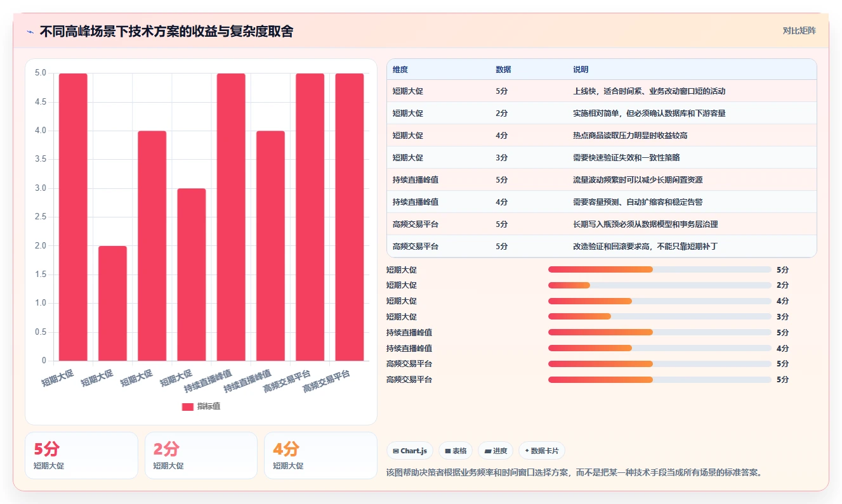
Task: Click the red legend swatch for 指标值
Action: (x=187, y=406)
